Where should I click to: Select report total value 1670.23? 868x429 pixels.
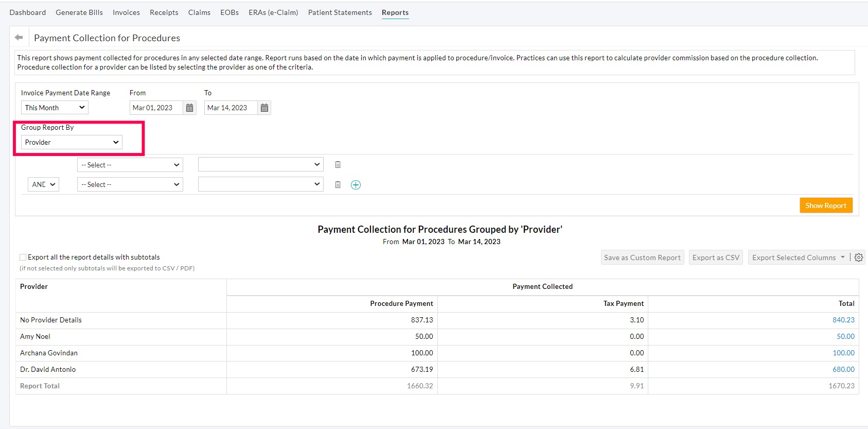coord(841,386)
